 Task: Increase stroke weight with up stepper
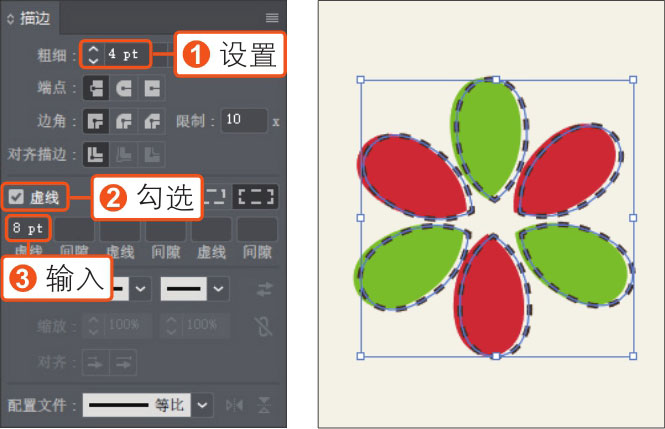pos(93,50)
